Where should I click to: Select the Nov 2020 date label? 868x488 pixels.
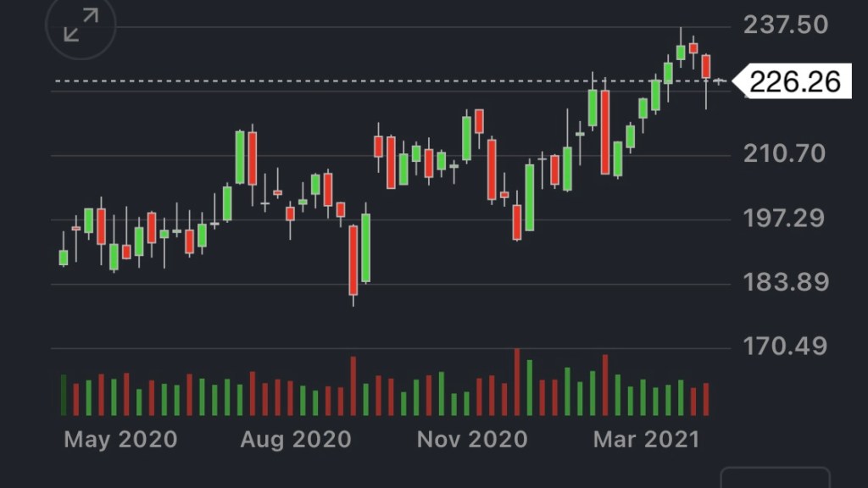pos(472,440)
